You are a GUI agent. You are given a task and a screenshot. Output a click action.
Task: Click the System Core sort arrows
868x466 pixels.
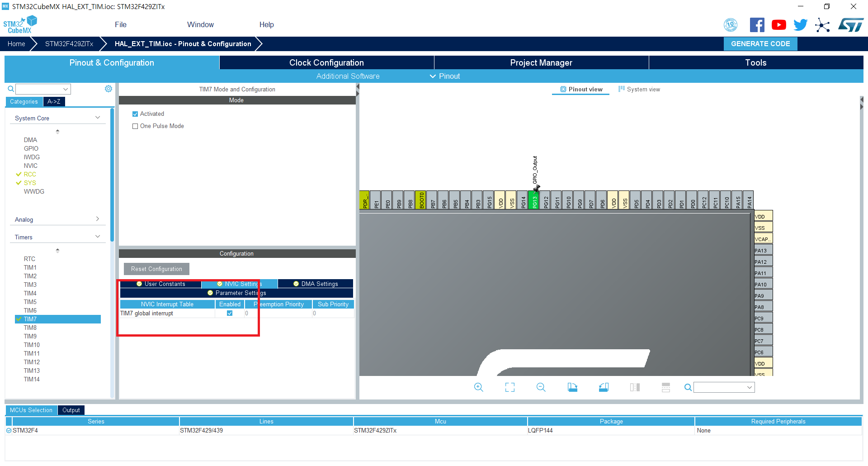point(57,131)
